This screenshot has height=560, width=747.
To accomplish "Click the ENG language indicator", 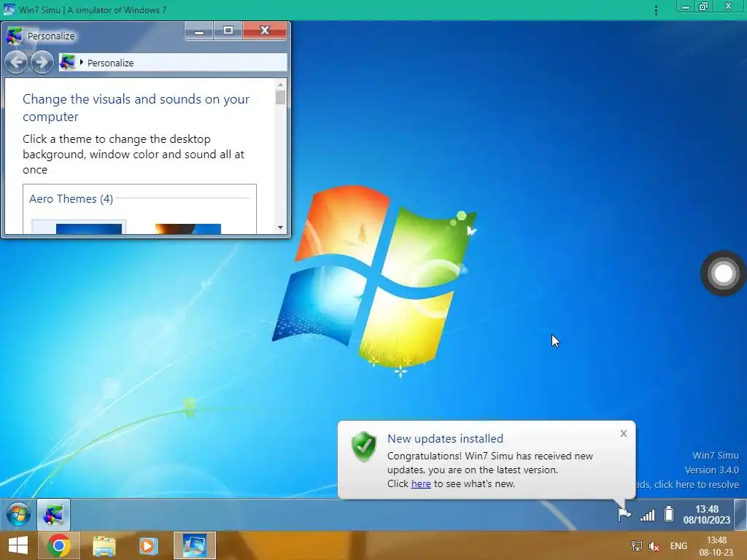I will [x=678, y=546].
